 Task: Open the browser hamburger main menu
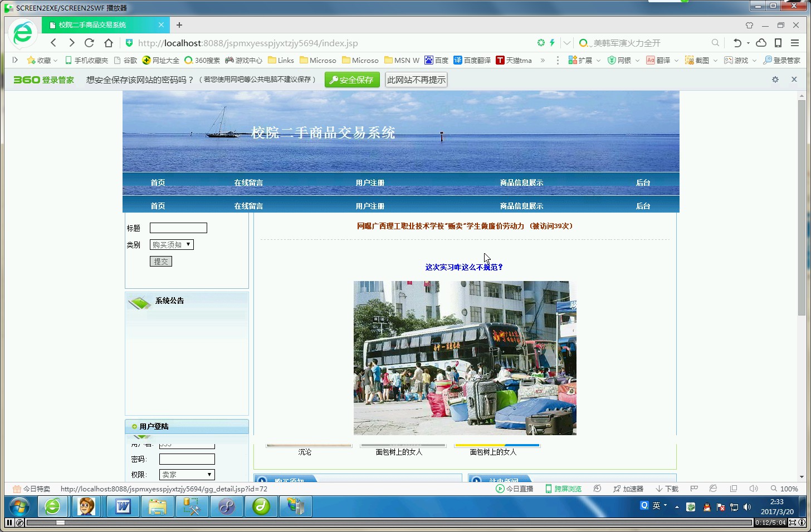click(x=795, y=43)
